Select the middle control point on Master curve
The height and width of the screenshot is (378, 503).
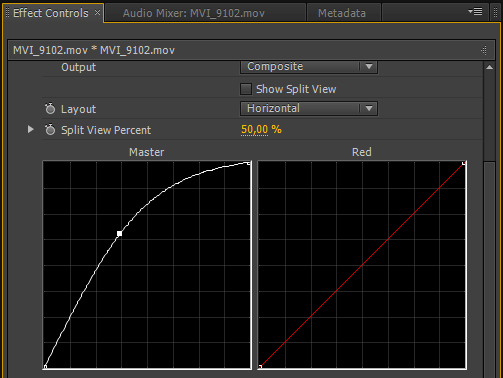119,234
